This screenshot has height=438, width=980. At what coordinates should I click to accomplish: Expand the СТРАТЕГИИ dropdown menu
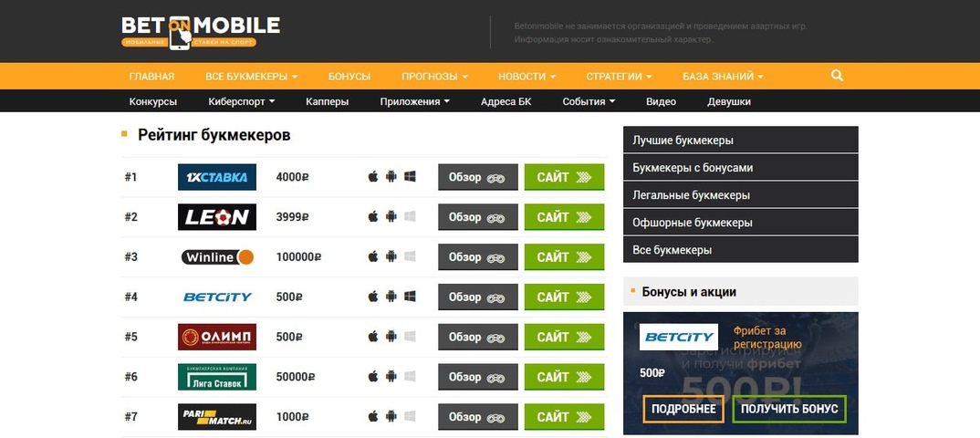(619, 77)
